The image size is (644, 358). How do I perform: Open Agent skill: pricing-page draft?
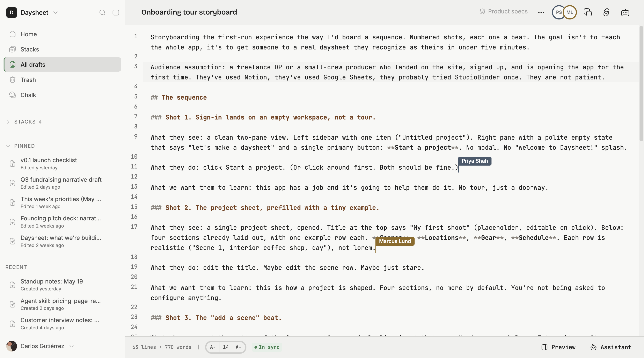tap(63, 304)
